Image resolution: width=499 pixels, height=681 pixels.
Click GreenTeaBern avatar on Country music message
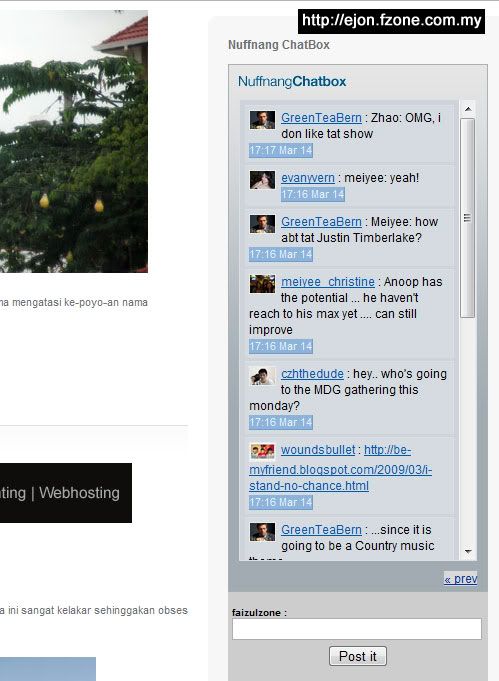(262, 532)
